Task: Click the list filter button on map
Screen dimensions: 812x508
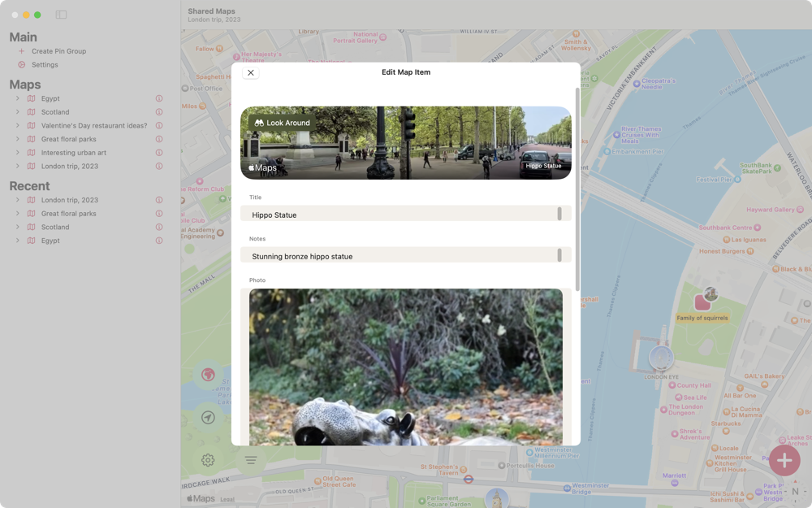Action: click(x=251, y=460)
